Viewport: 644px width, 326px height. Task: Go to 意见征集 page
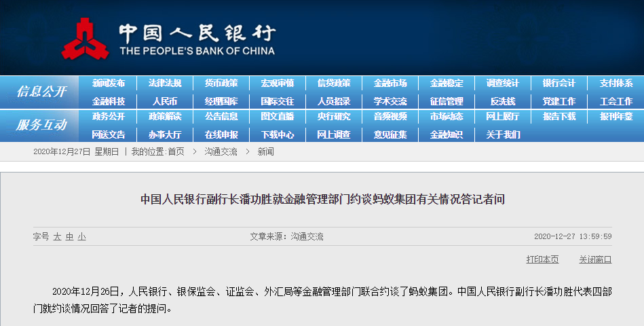tap(390, 134)
